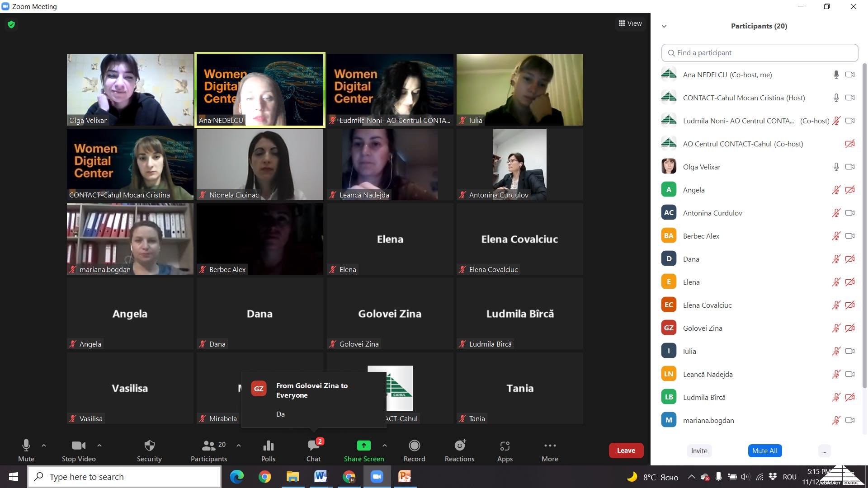This screenshot has height=488, width=868.
Task: Start recording with the Record icon
Action: point(414,446)
